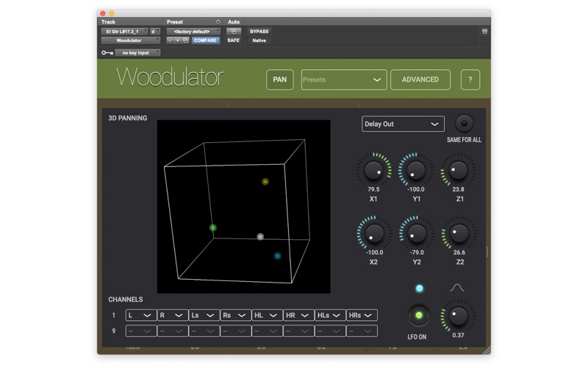The image size is (588, 368).
Task: Open the HLs channel dropdown
Action: click(330, 316)
